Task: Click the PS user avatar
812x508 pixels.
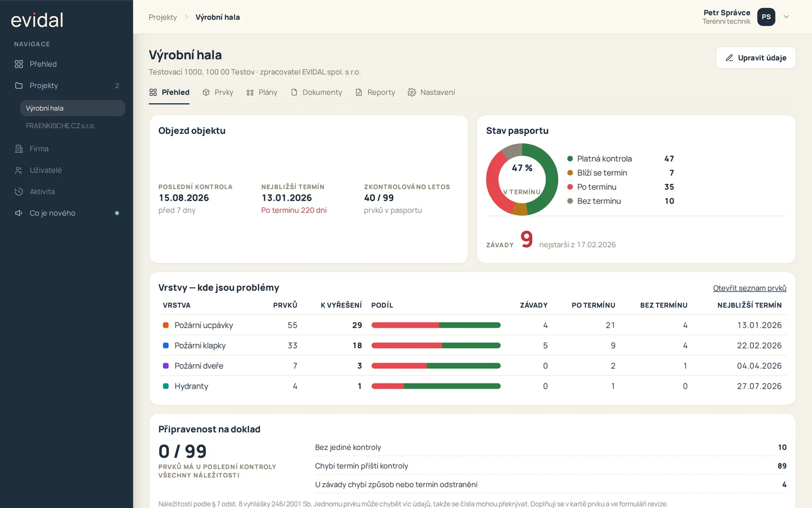Action: tap(766, 17)
